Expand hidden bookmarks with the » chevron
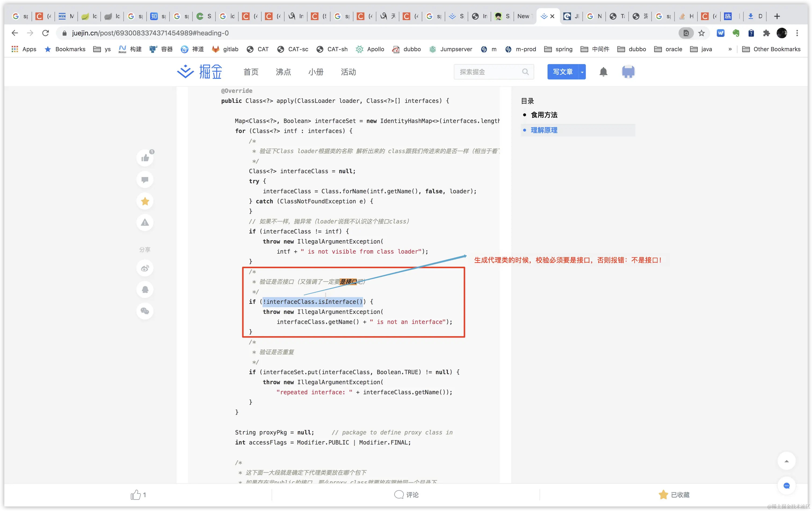The width and height of the screenshot is (812, 511). point(730,49)
